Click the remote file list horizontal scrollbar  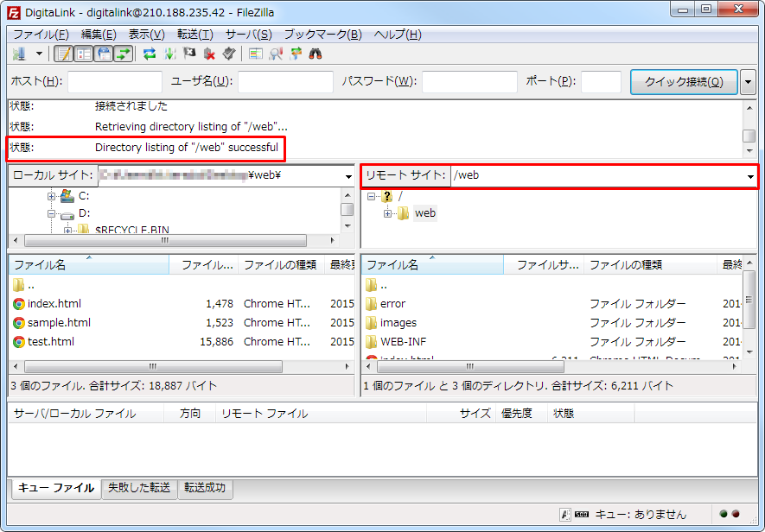coord(469,366)
